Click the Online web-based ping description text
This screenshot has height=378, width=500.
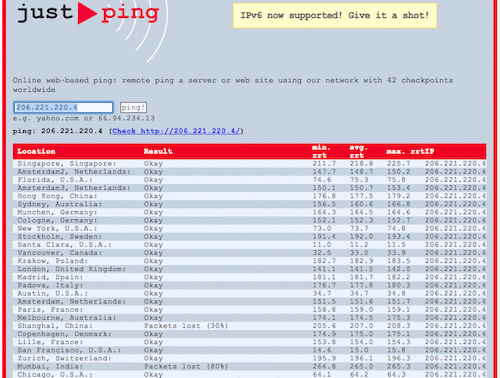tap(233, 85)
